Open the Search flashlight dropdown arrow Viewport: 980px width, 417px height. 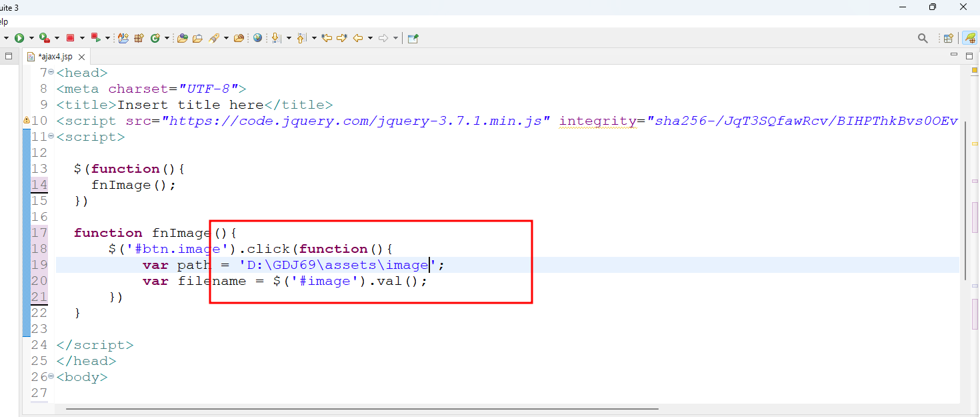click(x=226, y=38)
